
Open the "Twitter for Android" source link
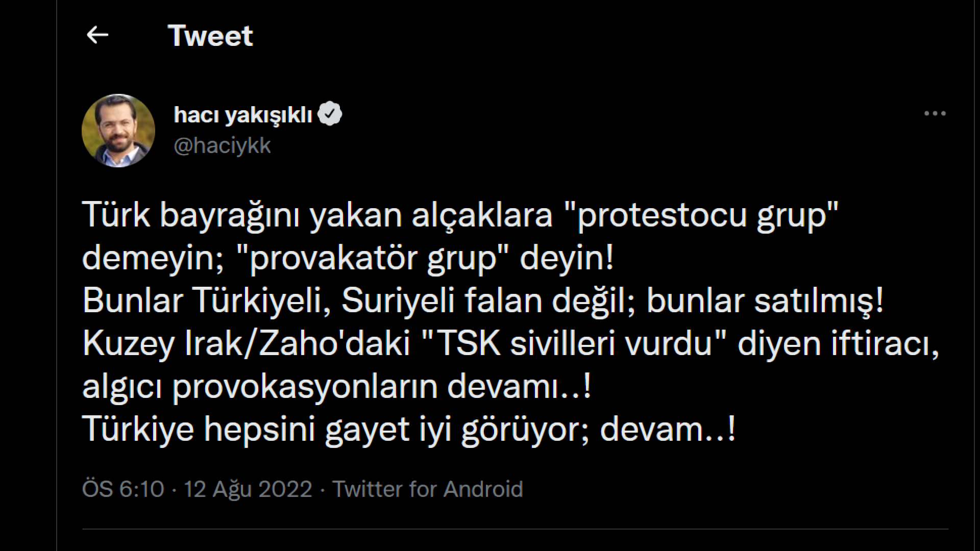click(x=428, y=489)
